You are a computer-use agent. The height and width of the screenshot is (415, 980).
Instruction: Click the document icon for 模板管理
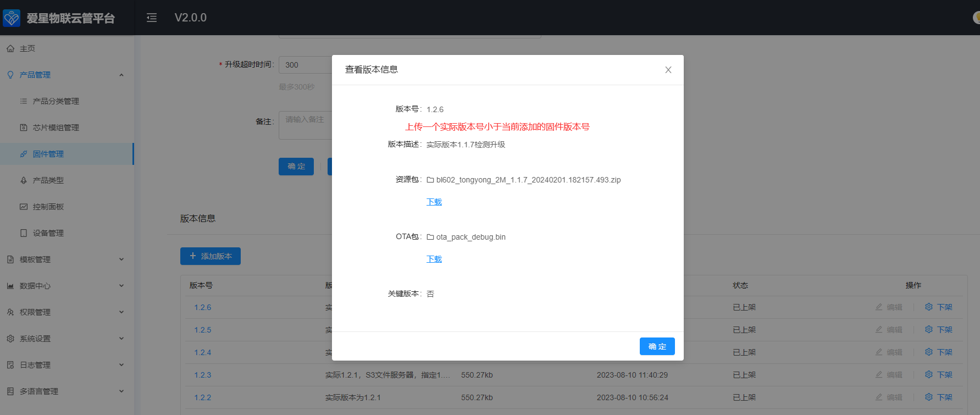pos(10,259)
